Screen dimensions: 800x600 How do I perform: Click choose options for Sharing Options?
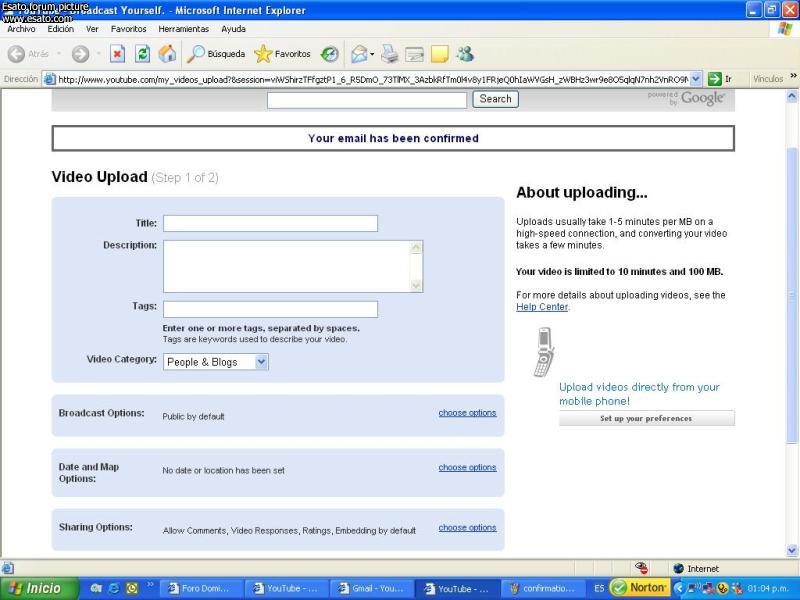[467, 528]
